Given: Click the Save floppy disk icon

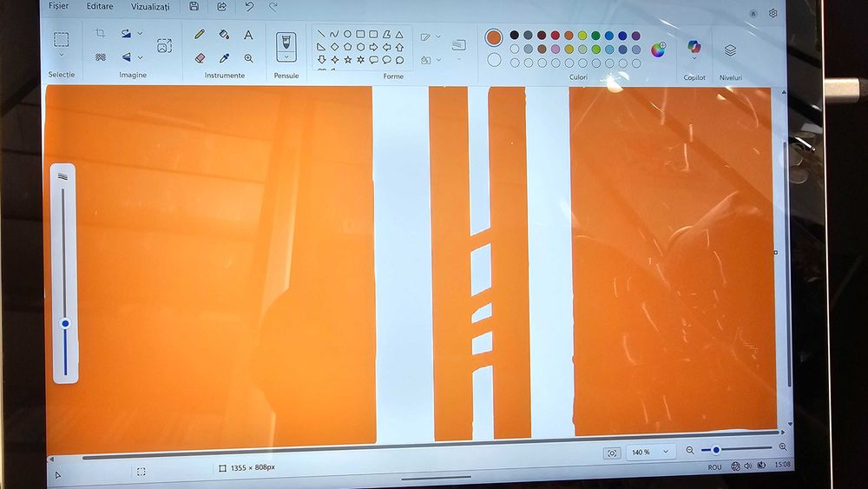Looking at the screenshot, I should click(x=194, y=7).
